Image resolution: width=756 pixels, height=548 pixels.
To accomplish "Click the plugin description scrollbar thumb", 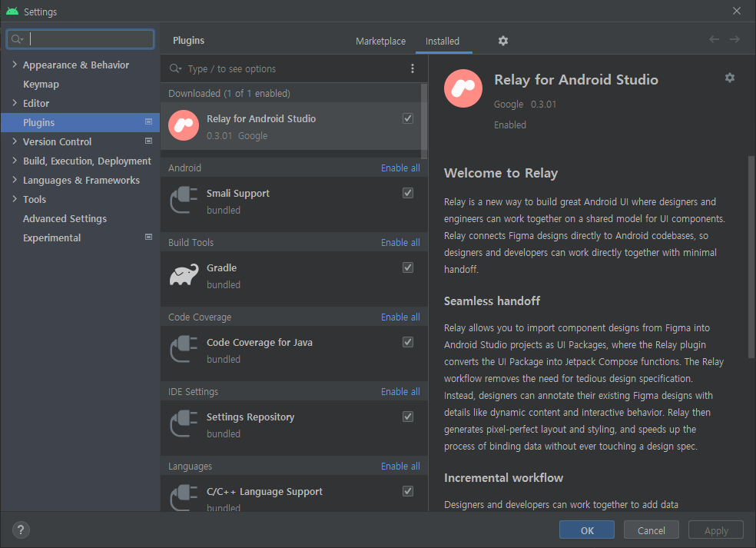I will click(751, 257).
